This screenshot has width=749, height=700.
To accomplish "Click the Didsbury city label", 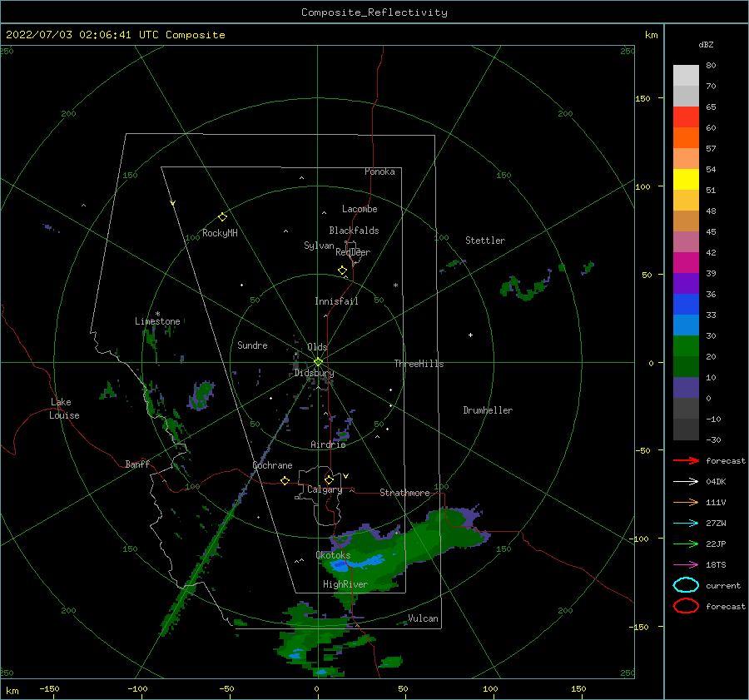I will tap(314, 373).
